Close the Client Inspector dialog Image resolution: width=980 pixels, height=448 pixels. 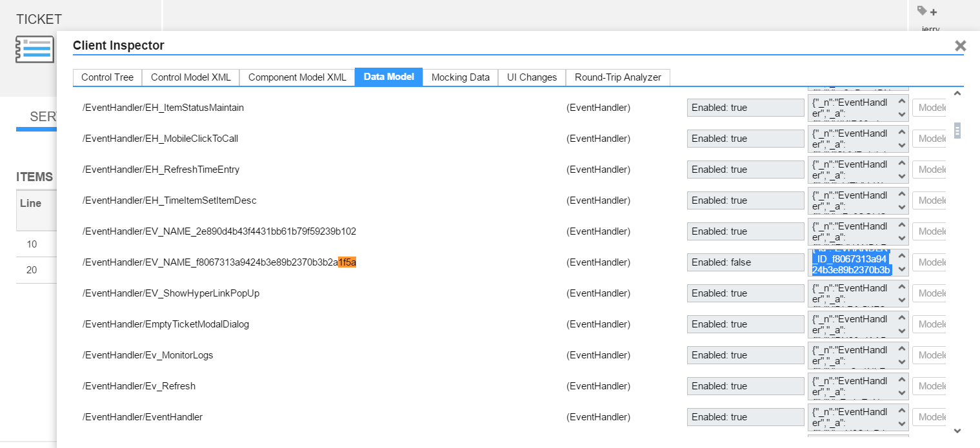click(960, 46)
